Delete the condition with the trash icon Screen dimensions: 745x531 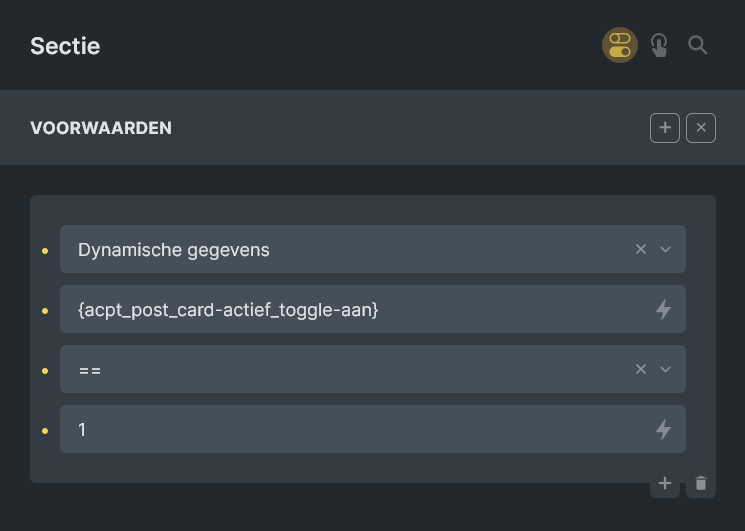[x=701, y=484]
